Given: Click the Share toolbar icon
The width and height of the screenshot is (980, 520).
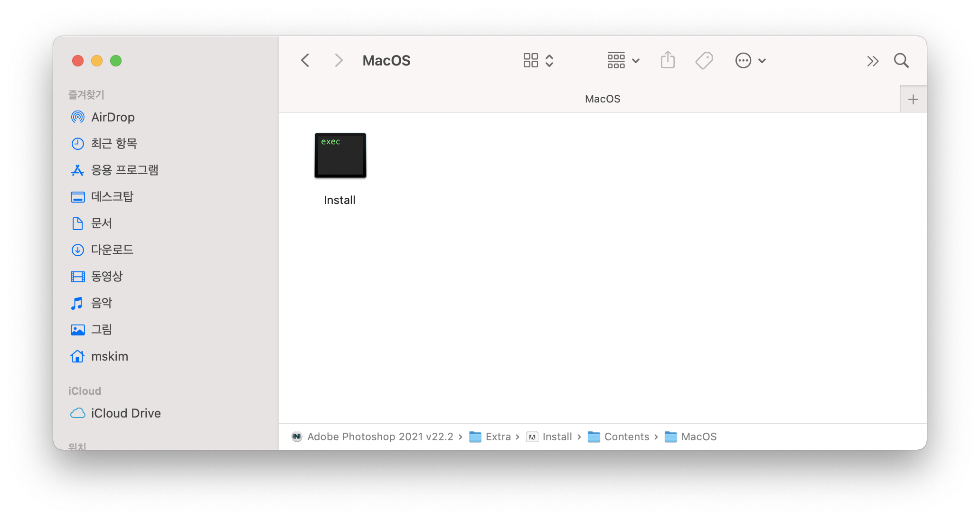Looking at the screenshot, I should click(668, 61).
